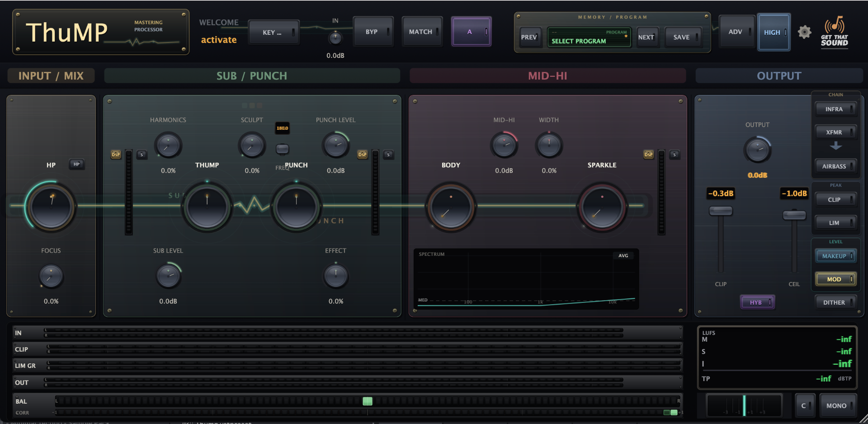Click the PUNCH LEVEL knob

coord(335,146)
